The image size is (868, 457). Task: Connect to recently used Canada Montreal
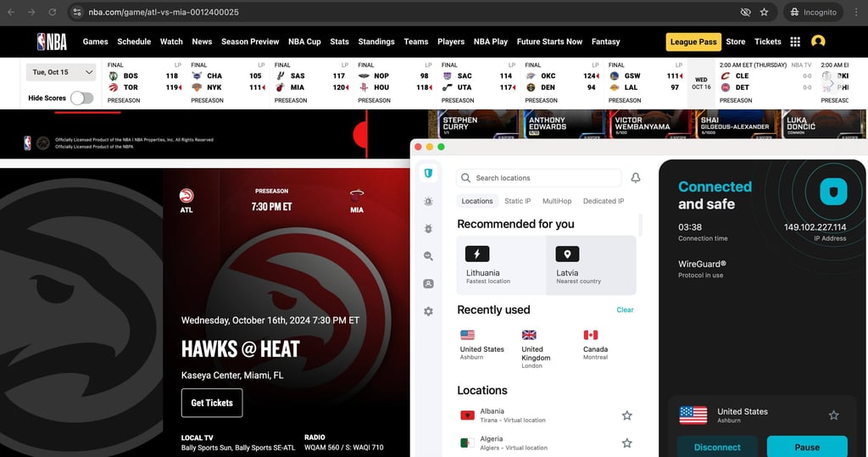click(595, 344)
